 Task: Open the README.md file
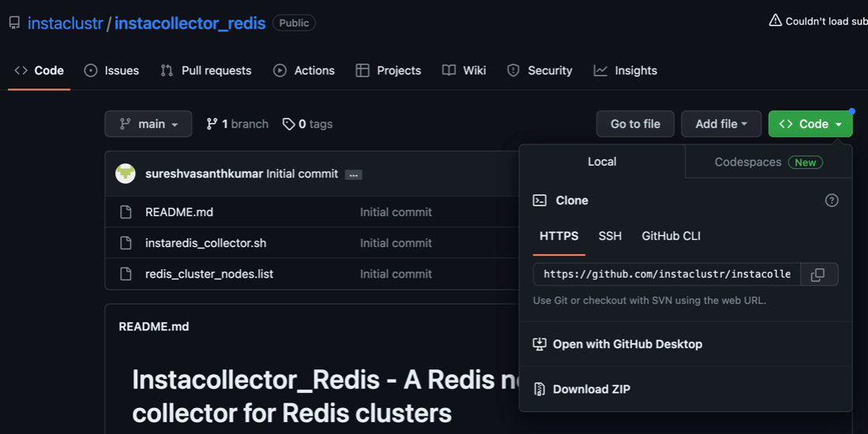click(179, 212)
